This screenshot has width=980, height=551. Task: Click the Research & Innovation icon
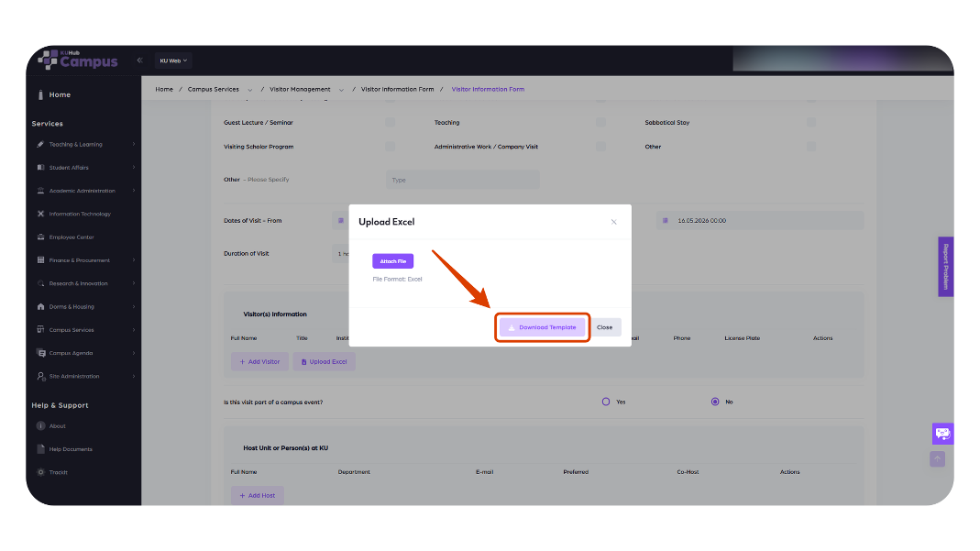tap(40, 283)
